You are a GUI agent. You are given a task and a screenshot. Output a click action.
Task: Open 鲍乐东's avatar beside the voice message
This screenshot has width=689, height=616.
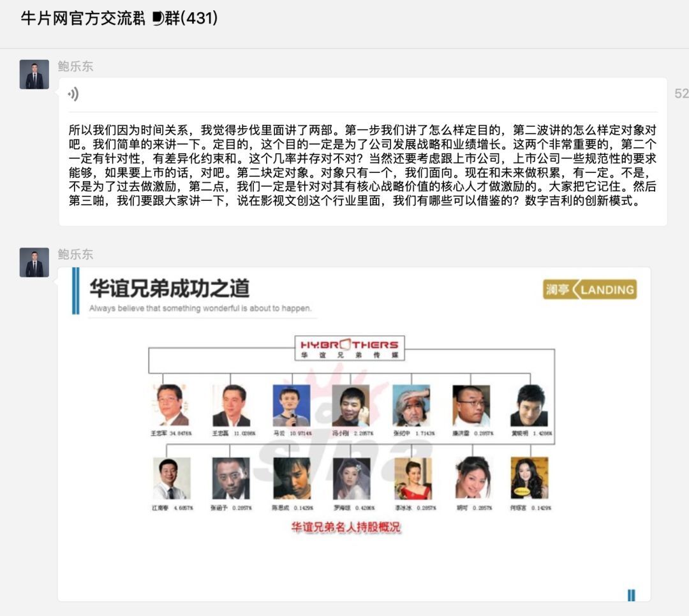[34, 75]
